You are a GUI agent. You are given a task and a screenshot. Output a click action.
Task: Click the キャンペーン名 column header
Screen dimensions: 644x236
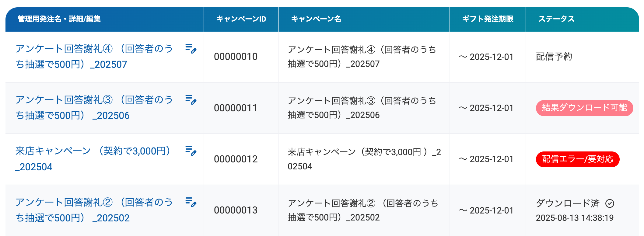pyautogui.click(x=316, y=19)
